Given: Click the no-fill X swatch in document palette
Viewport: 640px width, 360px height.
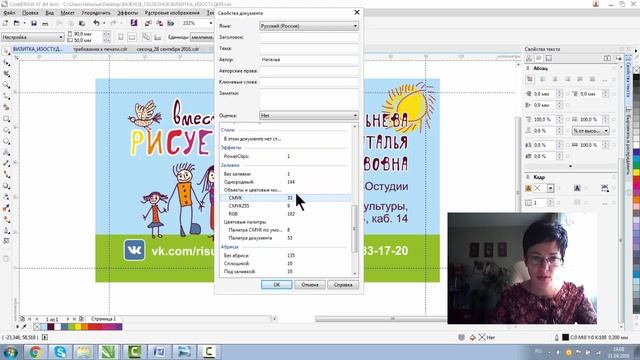Looking at the screenshot, I should coord(38,327).
